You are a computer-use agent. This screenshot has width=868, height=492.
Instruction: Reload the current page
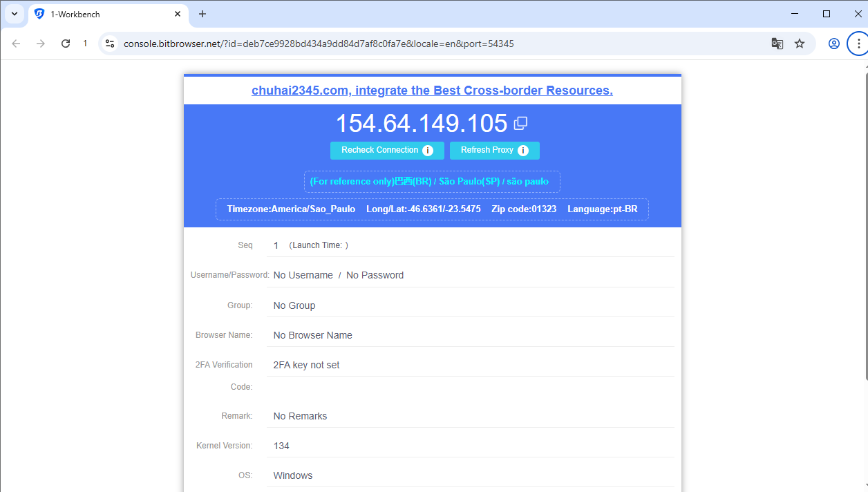pyautogui.click(x=66, y=44)
